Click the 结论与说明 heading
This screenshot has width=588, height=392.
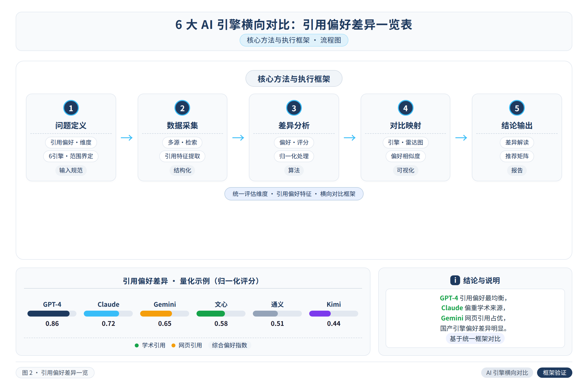click(x=481, y=281)
